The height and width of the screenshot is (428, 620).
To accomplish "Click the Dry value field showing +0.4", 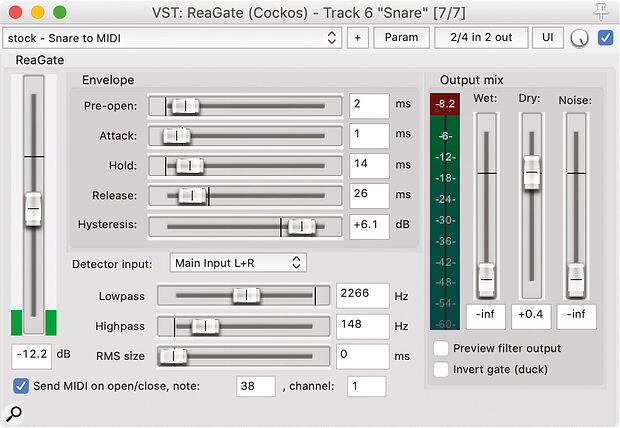I will pos(531,316).
